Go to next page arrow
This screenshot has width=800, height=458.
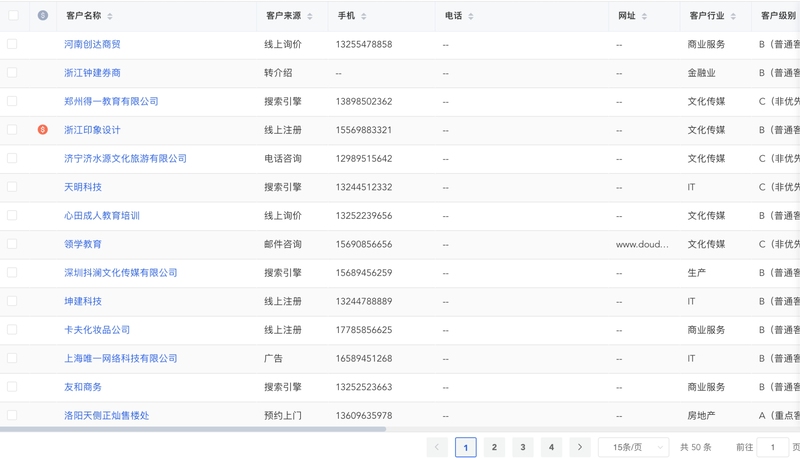click(580, 447)
